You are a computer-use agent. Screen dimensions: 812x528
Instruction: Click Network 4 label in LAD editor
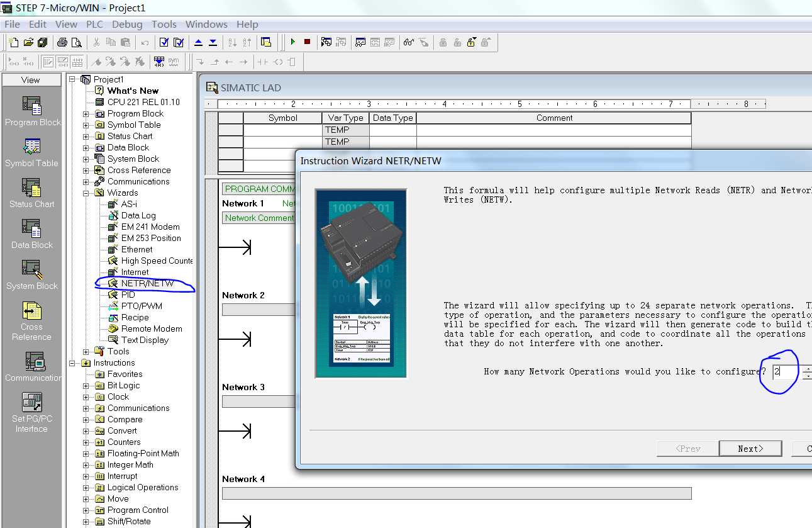tap(243, 479)
